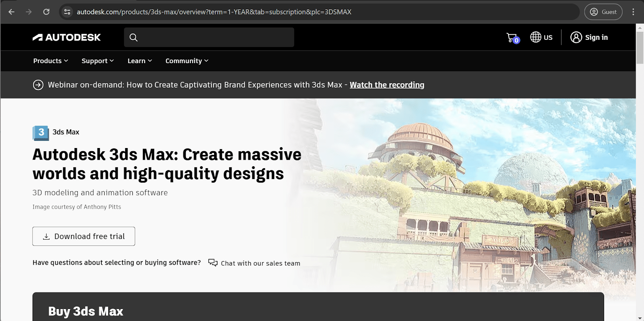This screenshot has width=644, height=321.
Task: Click the Sign in text link
Action: click(597, 37)
